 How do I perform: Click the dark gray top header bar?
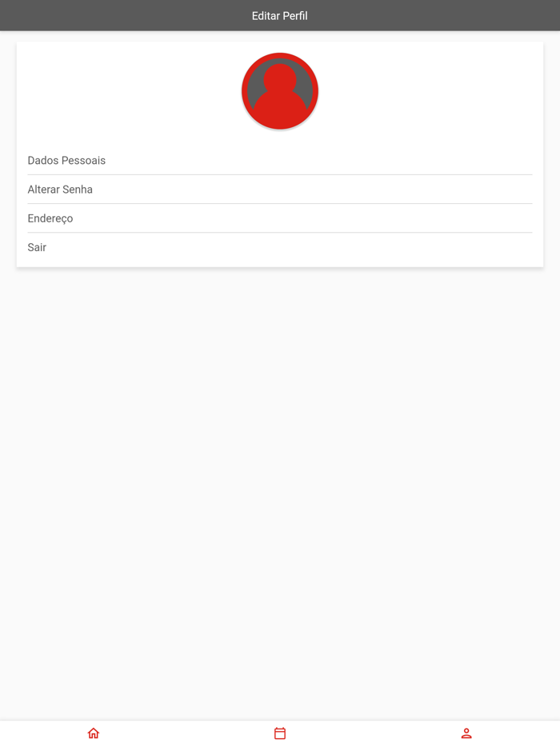pyautogui.click(x=280, y=15)
